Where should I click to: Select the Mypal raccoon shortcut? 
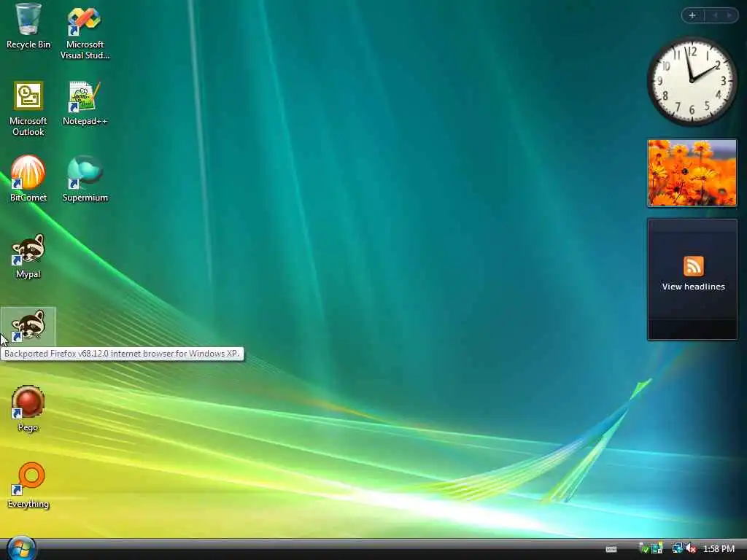click(x=28, y=256)
